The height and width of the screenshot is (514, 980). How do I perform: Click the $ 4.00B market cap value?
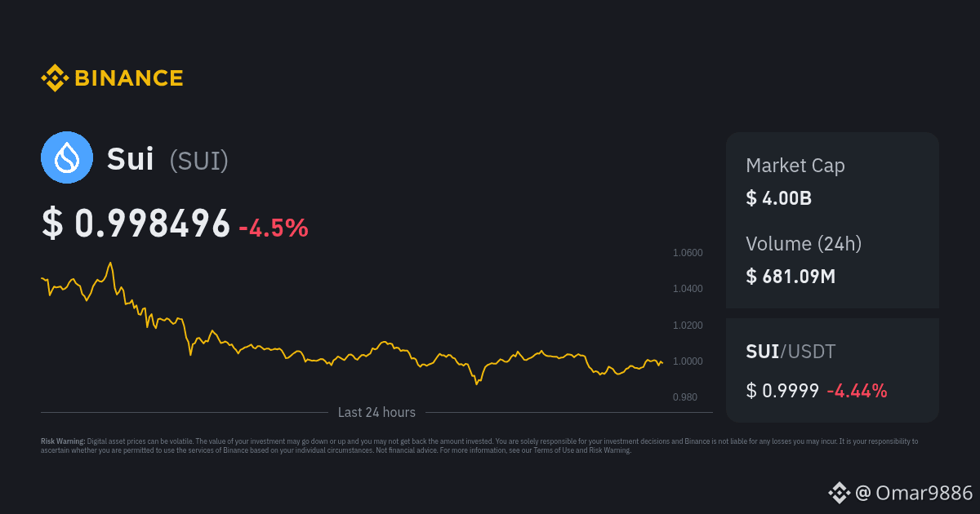point(778,198)
